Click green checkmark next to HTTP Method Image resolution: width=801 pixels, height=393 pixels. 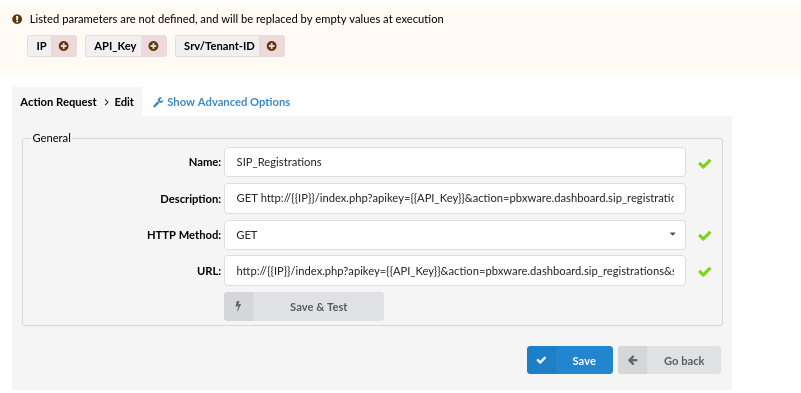coord(704,236)
